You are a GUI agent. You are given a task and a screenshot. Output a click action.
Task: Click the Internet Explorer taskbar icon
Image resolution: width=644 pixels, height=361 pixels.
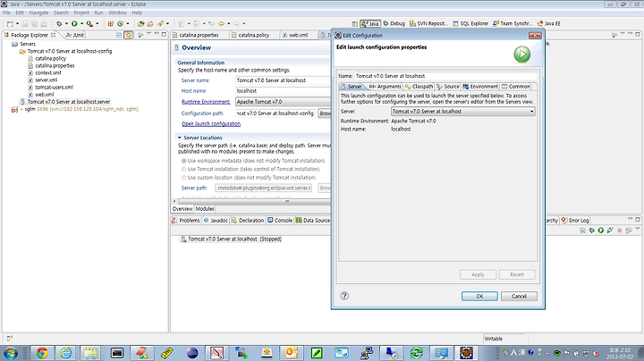[x=66, y=353]
